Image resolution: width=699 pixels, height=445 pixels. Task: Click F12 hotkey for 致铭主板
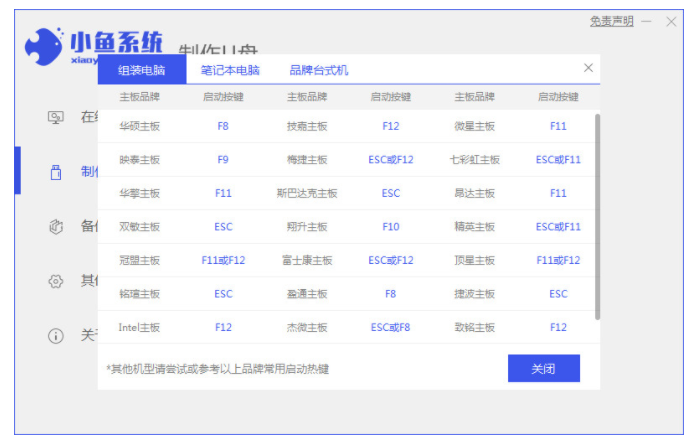click(558, 327)
